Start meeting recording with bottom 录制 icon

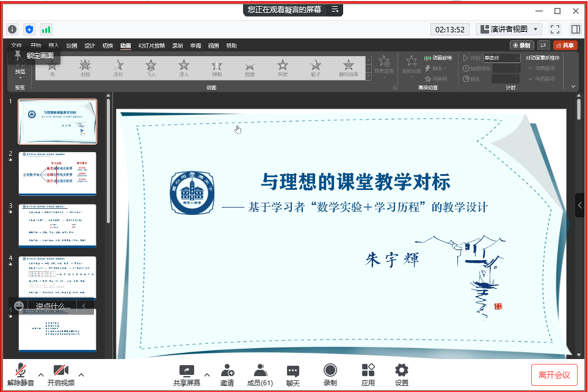(x=330, y=374)
